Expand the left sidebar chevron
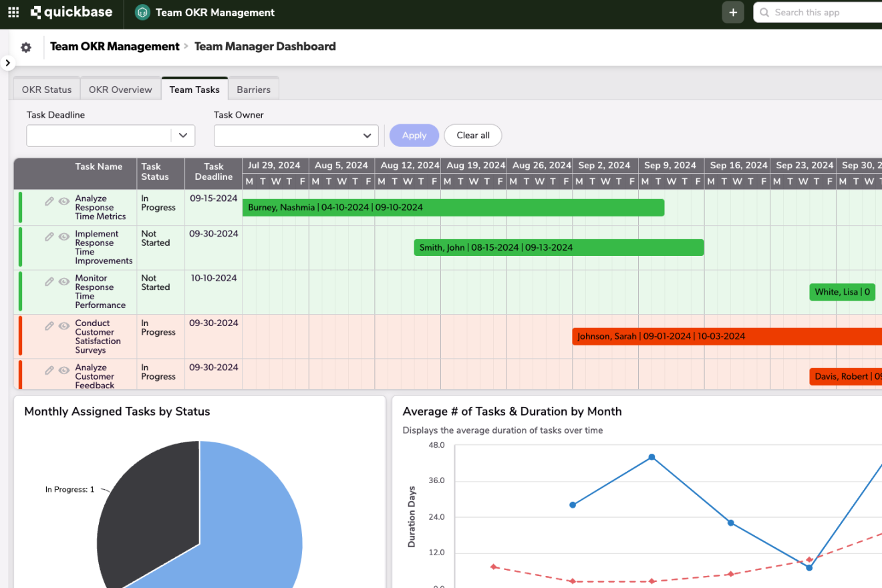The height and width of the screenshot is (588, 882). click(7, 63)
